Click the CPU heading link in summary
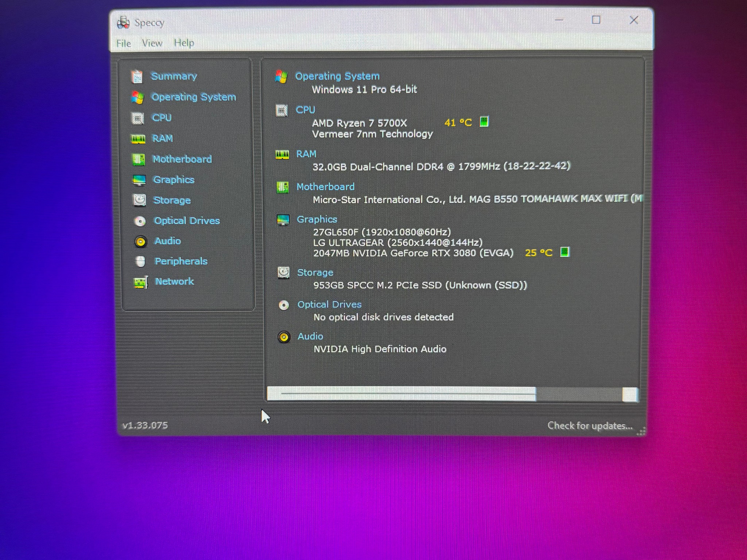Image resolution: width=747 pixels, height=560 pixels. point(306,110)
